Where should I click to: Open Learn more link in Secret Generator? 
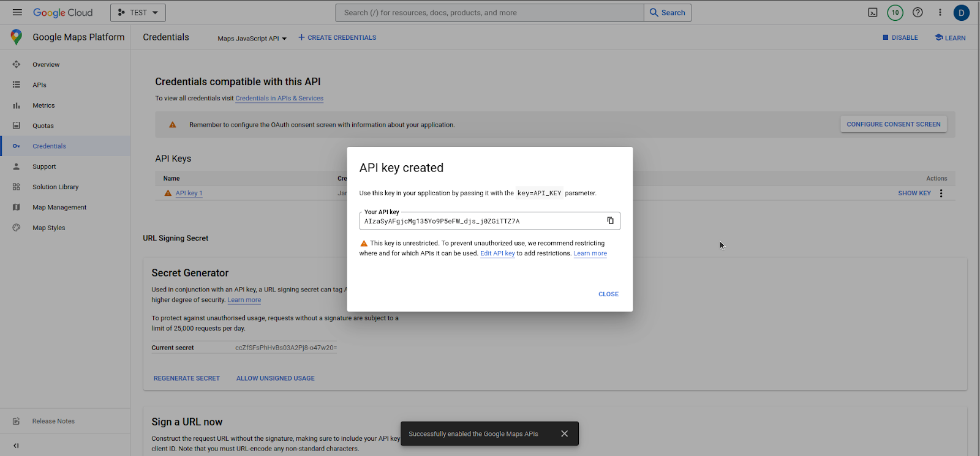tap(244, 300)
